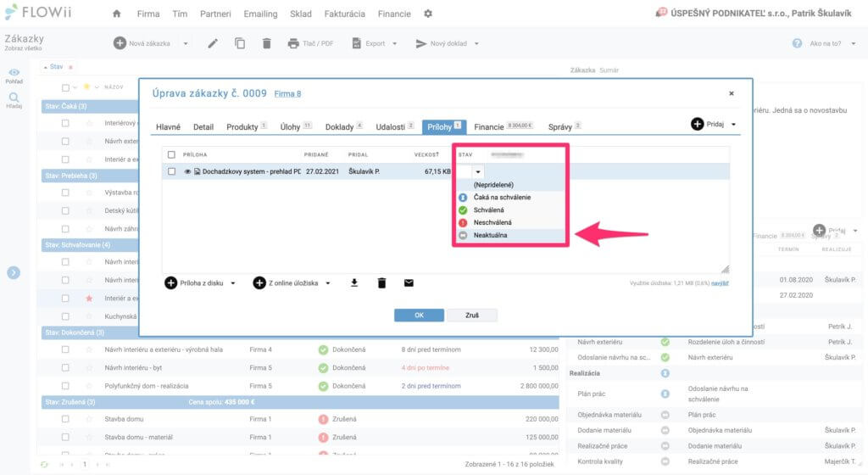868x475 pixels.
Task: Open the dialog's Pridaj dropdown arrow
Action: (x=733, y=124)
